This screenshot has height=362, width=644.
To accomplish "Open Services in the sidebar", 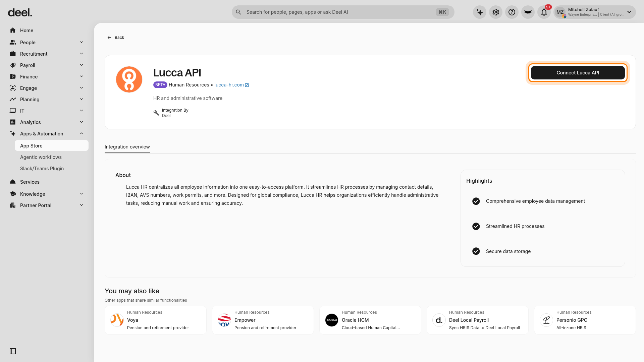I will click(x=47, y=182).
